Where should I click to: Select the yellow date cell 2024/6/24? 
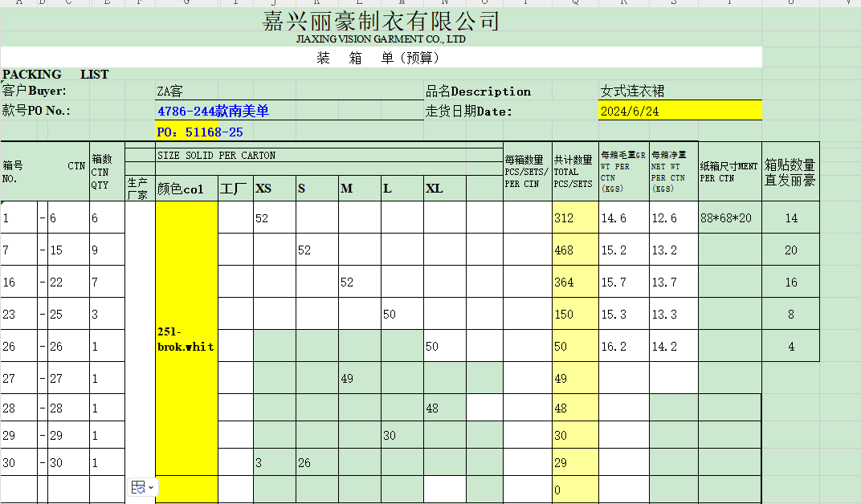pos(679,112)
